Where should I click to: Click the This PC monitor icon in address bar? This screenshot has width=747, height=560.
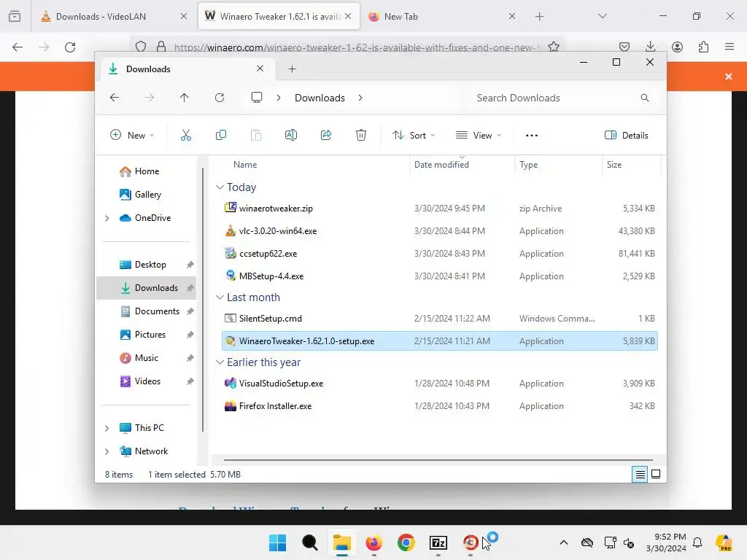257,98
